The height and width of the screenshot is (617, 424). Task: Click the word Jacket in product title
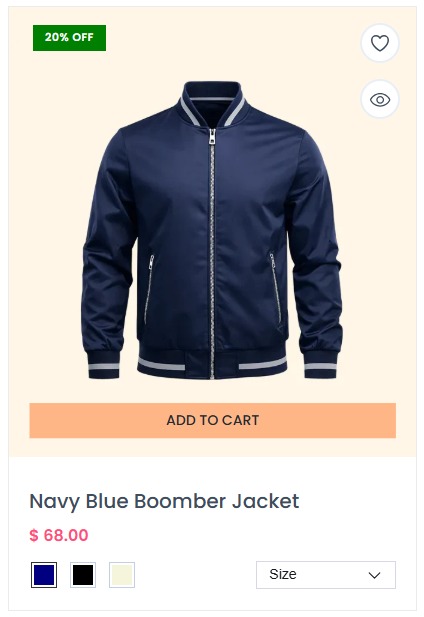tap(265, 501)
